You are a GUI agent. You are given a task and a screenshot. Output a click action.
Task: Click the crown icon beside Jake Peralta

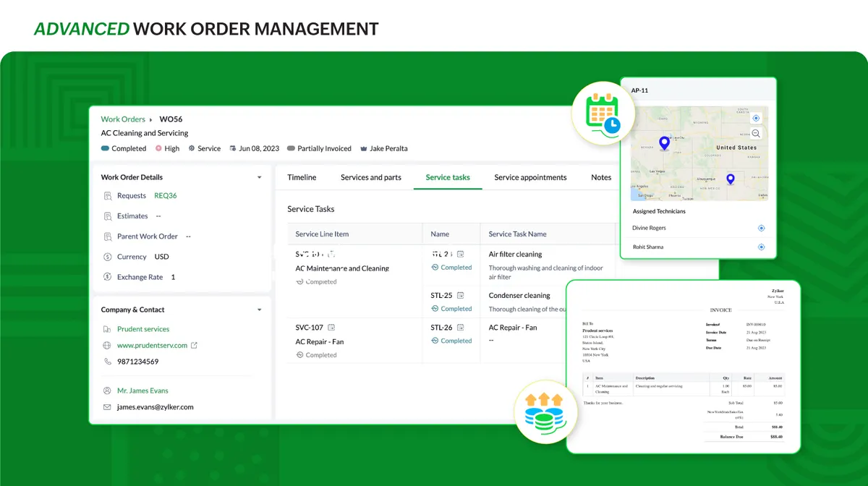click(364, 148)
